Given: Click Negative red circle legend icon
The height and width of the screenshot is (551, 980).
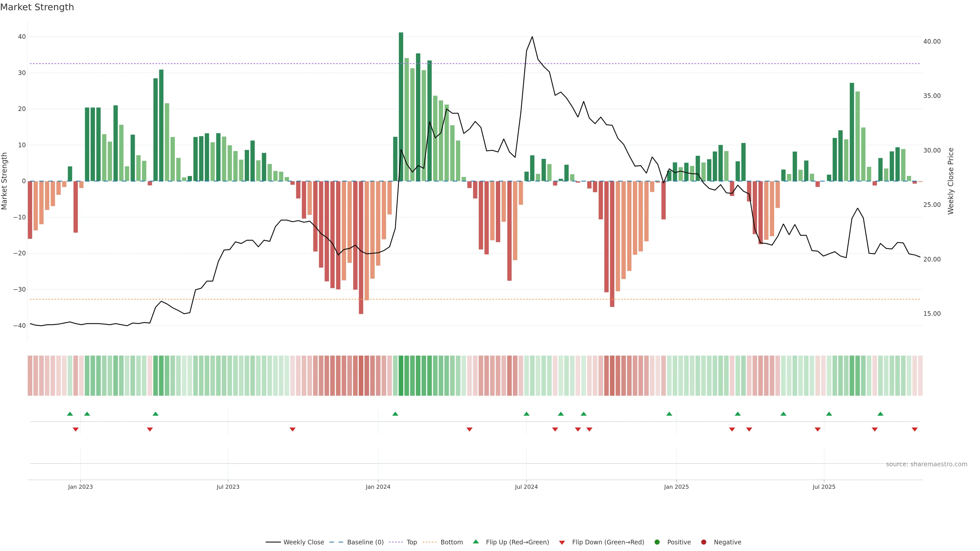Looking at the screenshot, I should pos(703,542).
